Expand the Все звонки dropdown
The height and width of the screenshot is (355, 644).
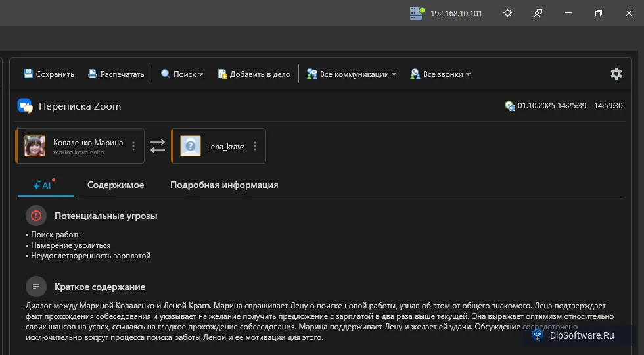[440, 74]
